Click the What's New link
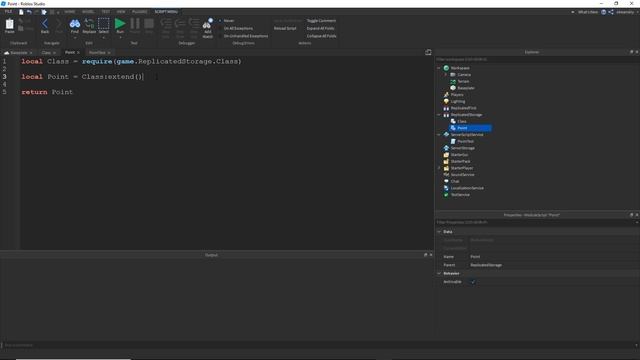Screen dimensions: 640x360 point(588,12)
